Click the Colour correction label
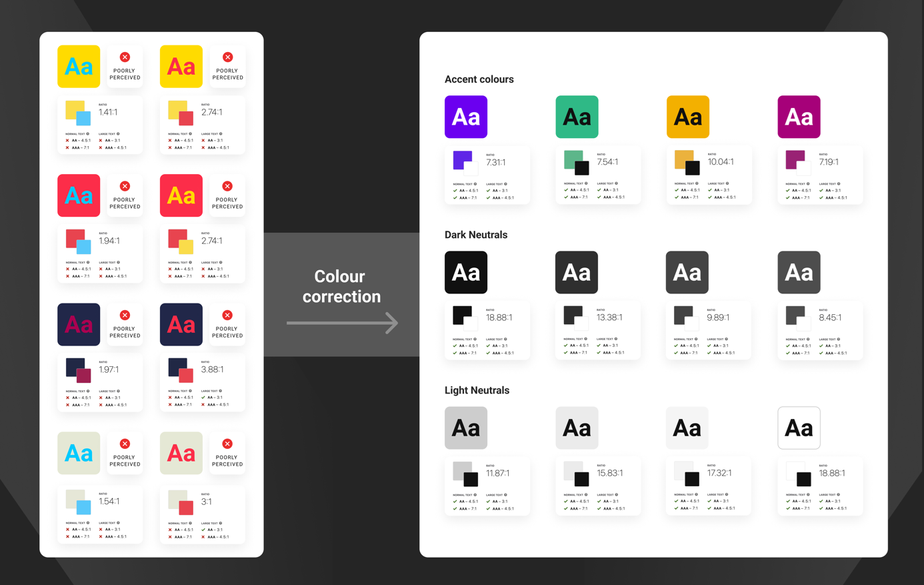 [x=341, y=286]
